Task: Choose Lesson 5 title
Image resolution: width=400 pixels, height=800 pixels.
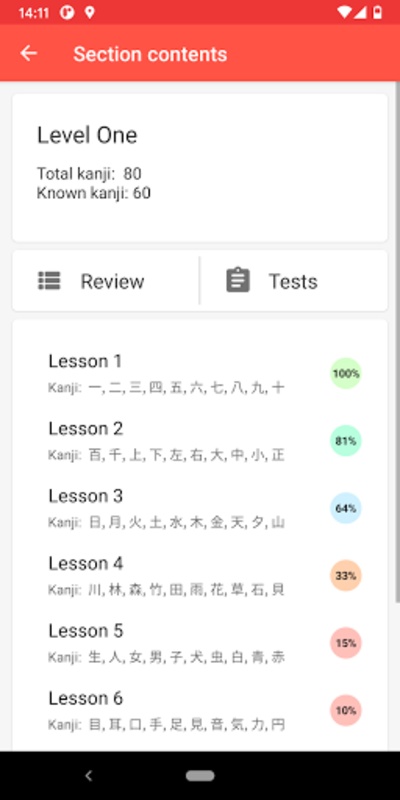Action: 86,631
